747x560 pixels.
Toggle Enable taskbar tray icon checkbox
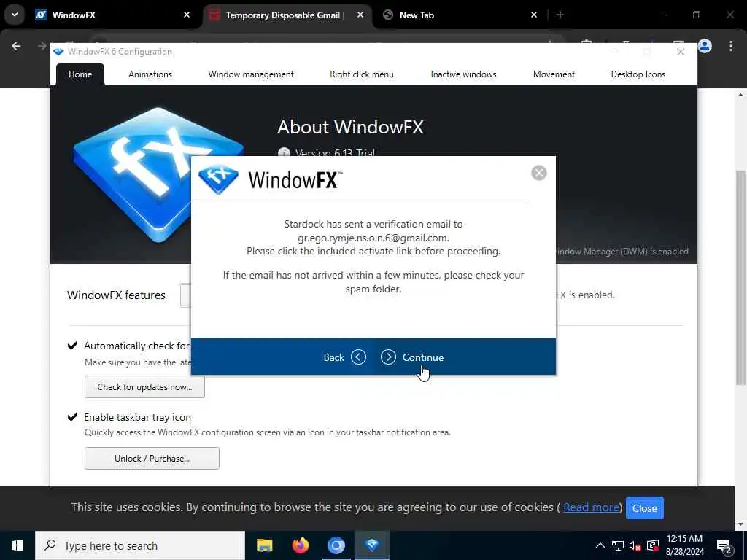click(x=72, y=417)
